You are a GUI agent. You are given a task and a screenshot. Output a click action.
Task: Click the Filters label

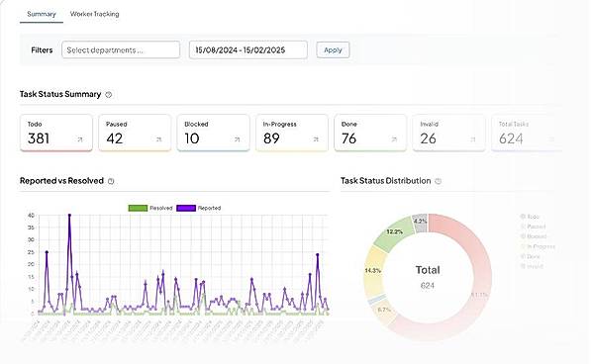point(42,50)
